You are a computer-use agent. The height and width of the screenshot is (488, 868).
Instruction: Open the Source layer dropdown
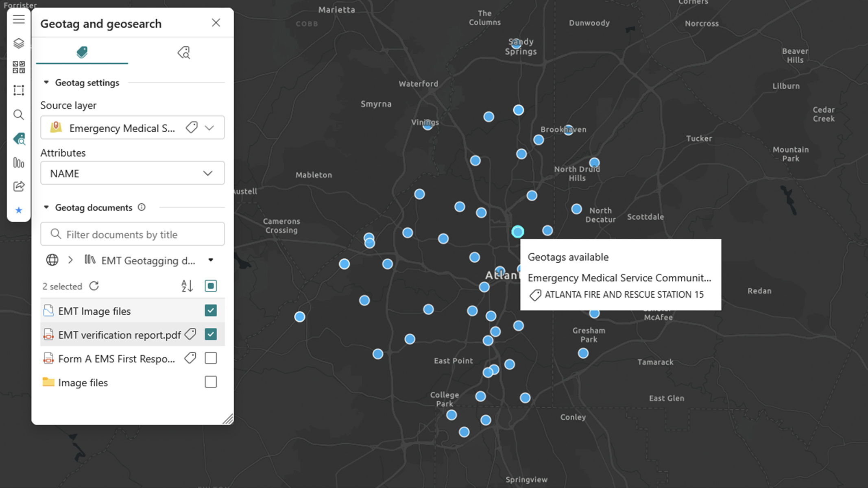(x=209, y=128)
